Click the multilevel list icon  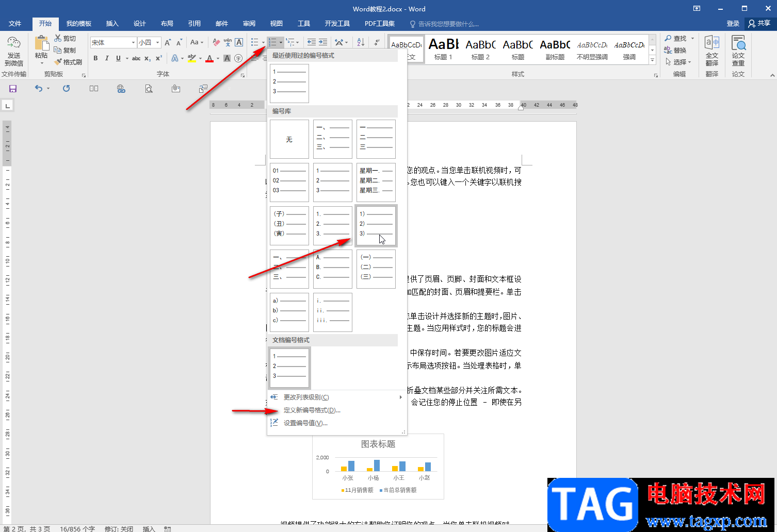(291, 42)
